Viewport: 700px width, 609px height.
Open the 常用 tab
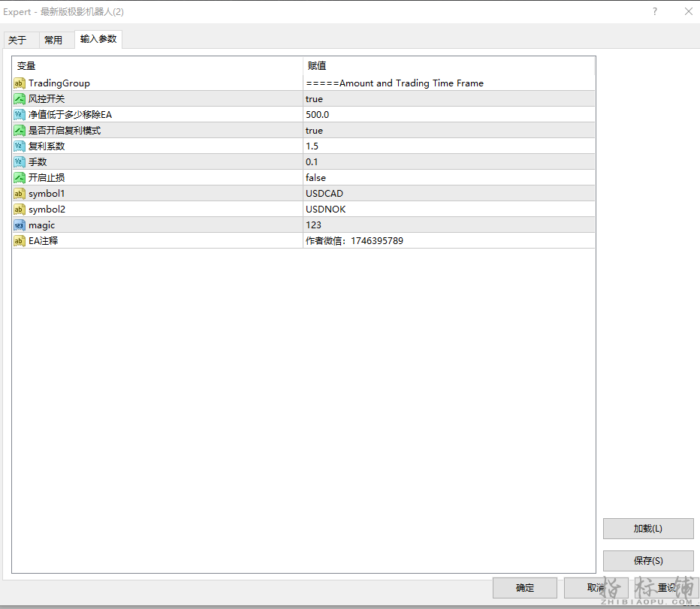(x=53, y=41)
